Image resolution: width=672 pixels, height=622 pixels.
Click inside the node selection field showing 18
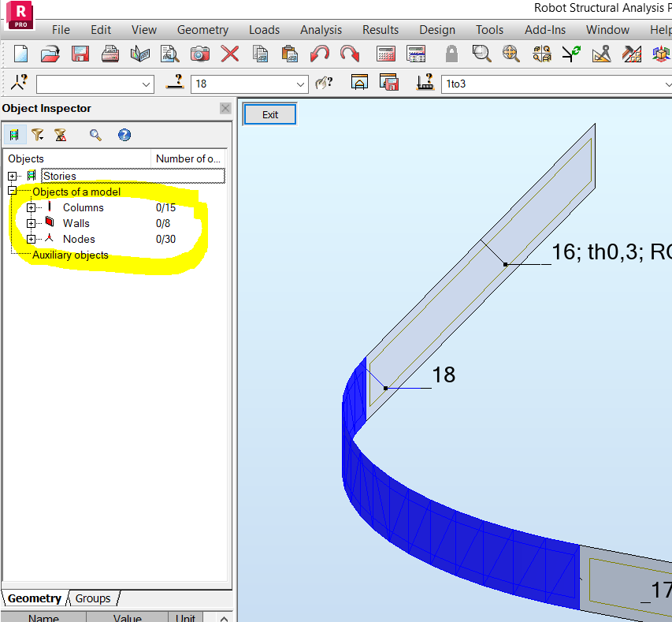click(x=244, y=84)
